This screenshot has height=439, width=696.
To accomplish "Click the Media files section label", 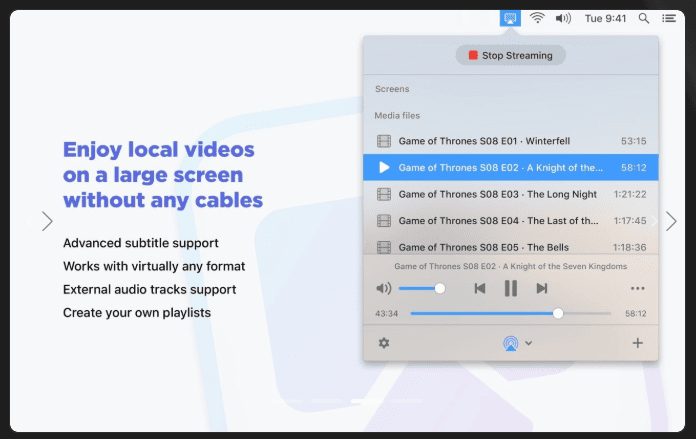I will tap(397, 115).
